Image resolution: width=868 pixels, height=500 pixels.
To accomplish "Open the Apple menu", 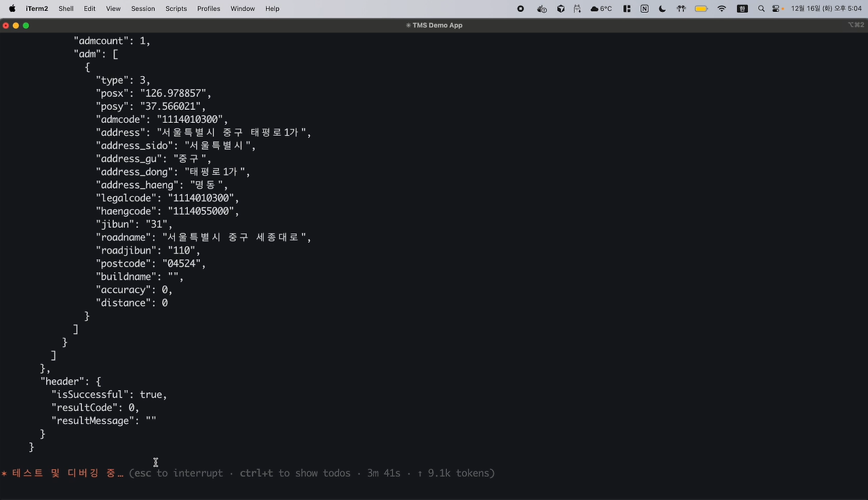I will 12,8.
